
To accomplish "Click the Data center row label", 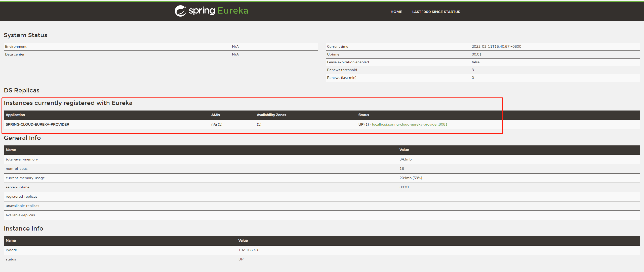I will point(15,54).
